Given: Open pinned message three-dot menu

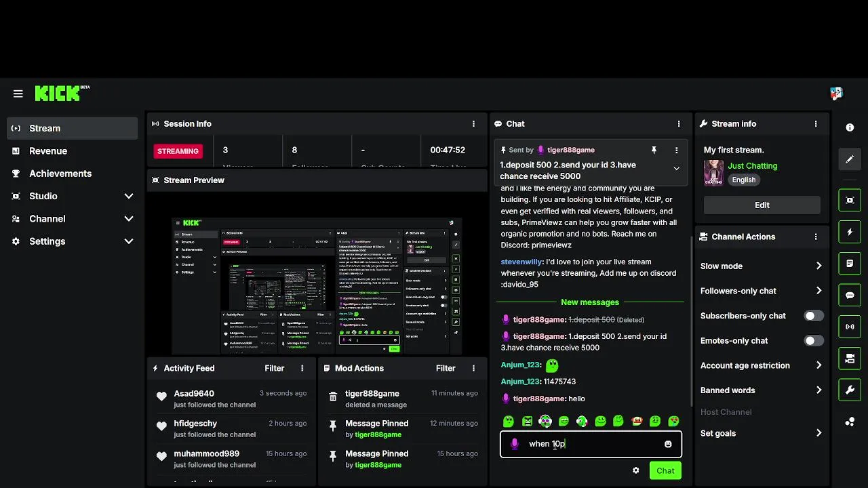Looking at the screenshot, I should 676,150.
